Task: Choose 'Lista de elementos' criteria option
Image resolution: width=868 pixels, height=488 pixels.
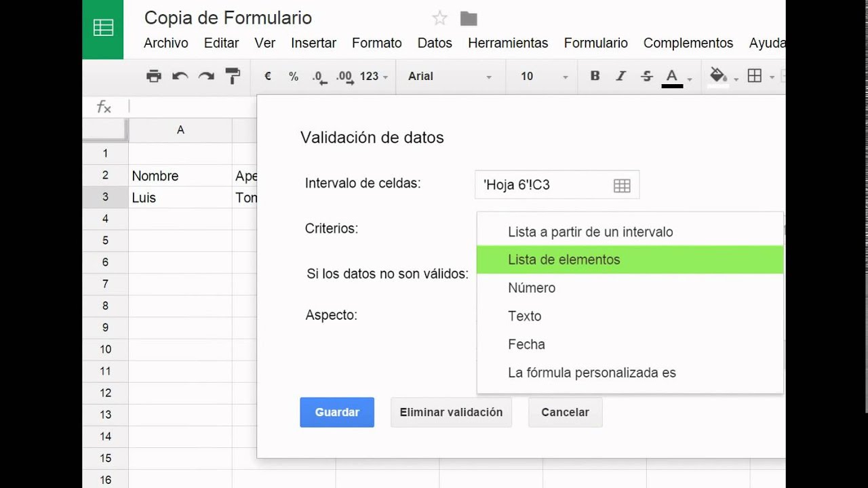Action: click(564, 260)
